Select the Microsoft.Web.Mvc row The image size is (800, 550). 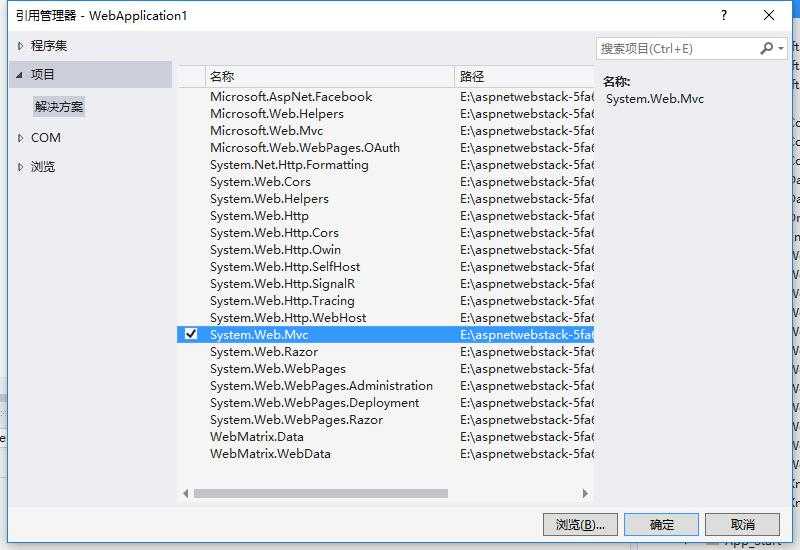(385, 131)
